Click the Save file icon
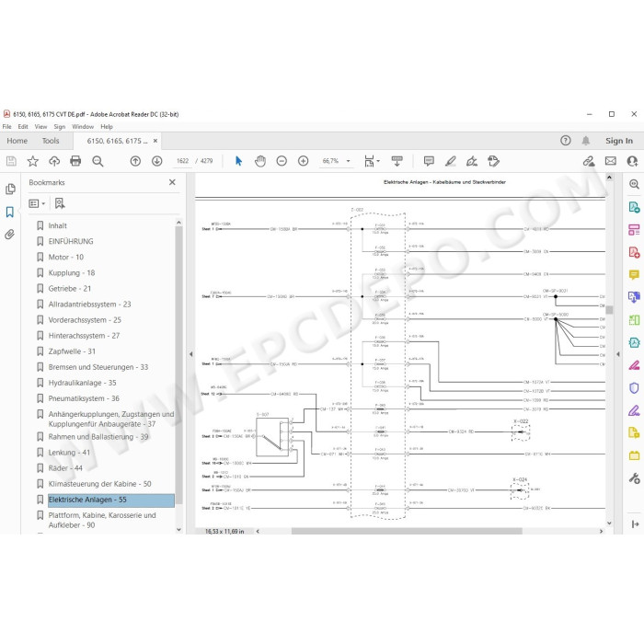Screen dimensions: 644x644 tap(11, 161)
